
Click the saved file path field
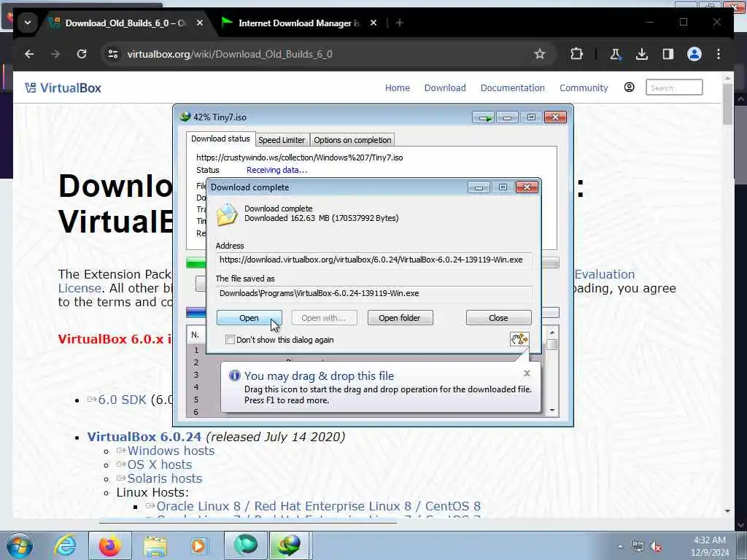click(374, 293)
